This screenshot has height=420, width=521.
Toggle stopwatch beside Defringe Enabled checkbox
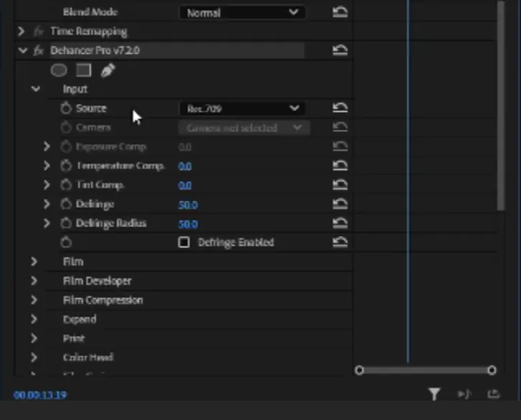coord(66,242)
